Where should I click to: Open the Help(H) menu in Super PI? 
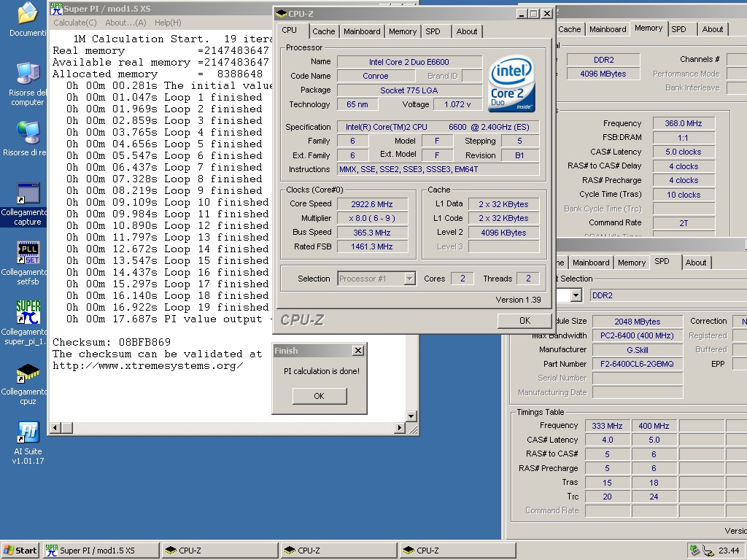click(168, 23)
